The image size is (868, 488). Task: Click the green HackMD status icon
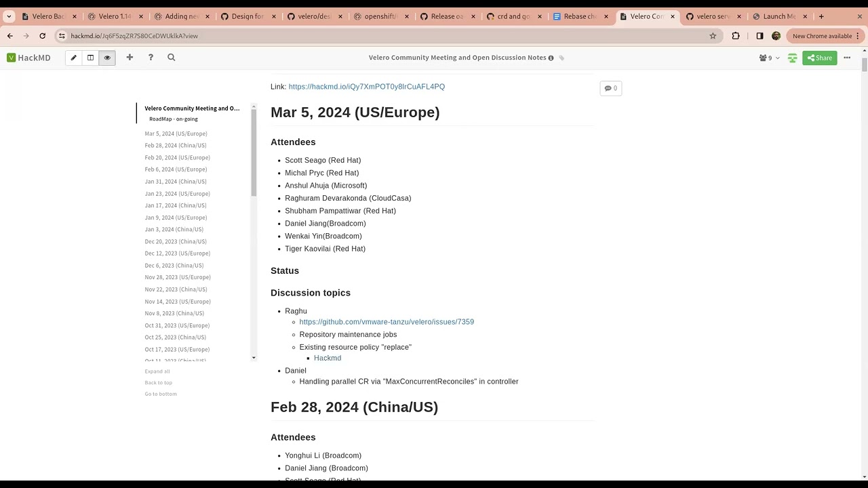792,58
